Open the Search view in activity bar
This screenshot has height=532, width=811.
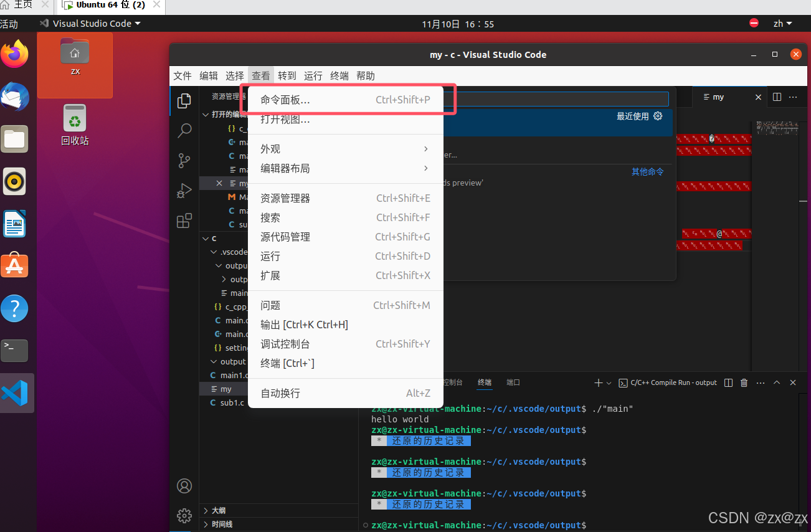[184, 130]
